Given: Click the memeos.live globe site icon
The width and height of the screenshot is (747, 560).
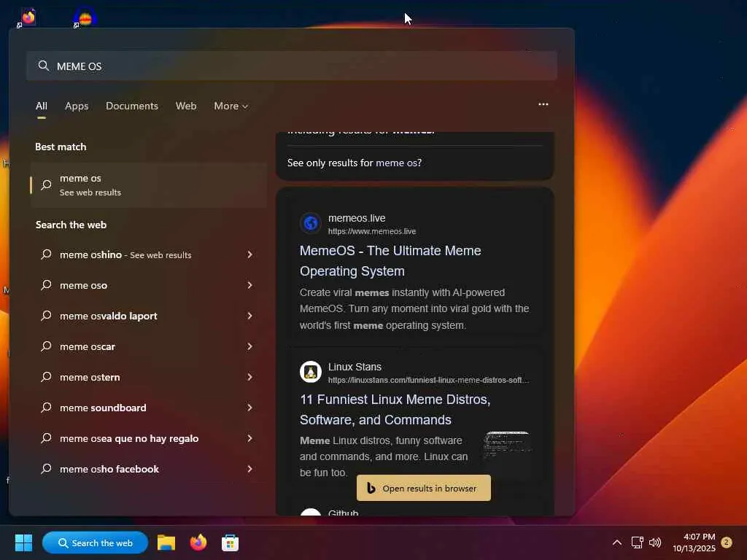Looking at the screenshot, I should click(x=311, y=223).
